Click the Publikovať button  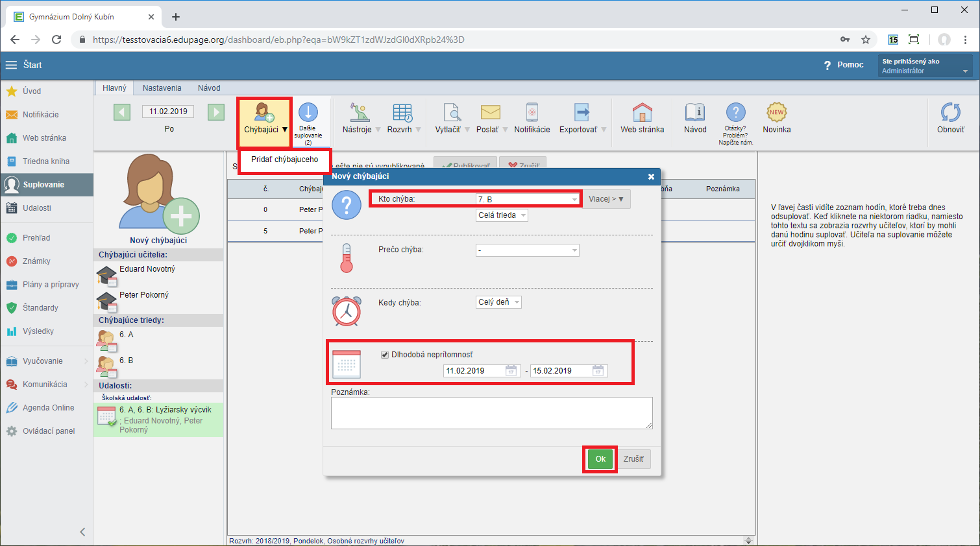465,165
